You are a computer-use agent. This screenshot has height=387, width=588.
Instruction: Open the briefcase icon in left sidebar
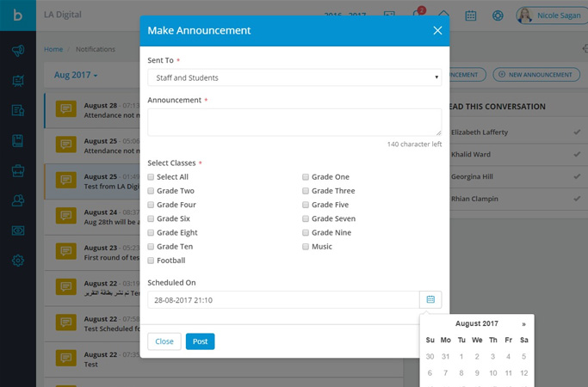[x=17, y=170]
